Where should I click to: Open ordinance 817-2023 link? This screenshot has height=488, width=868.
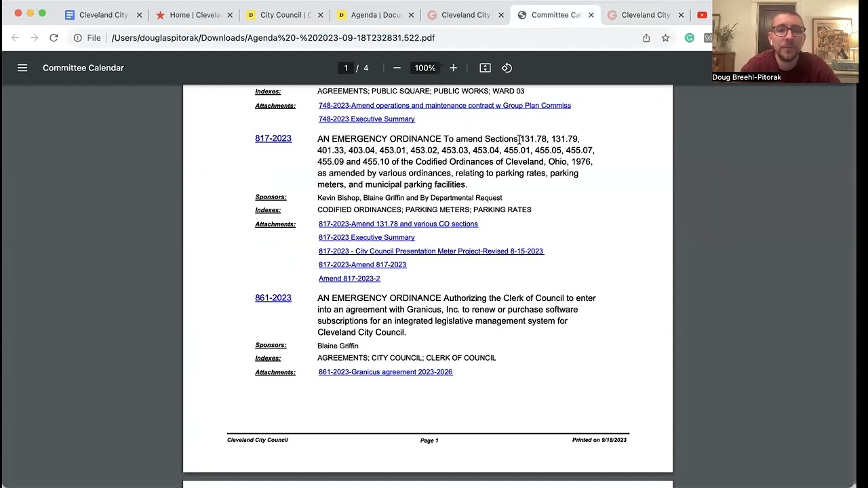(x=273, y=138)
